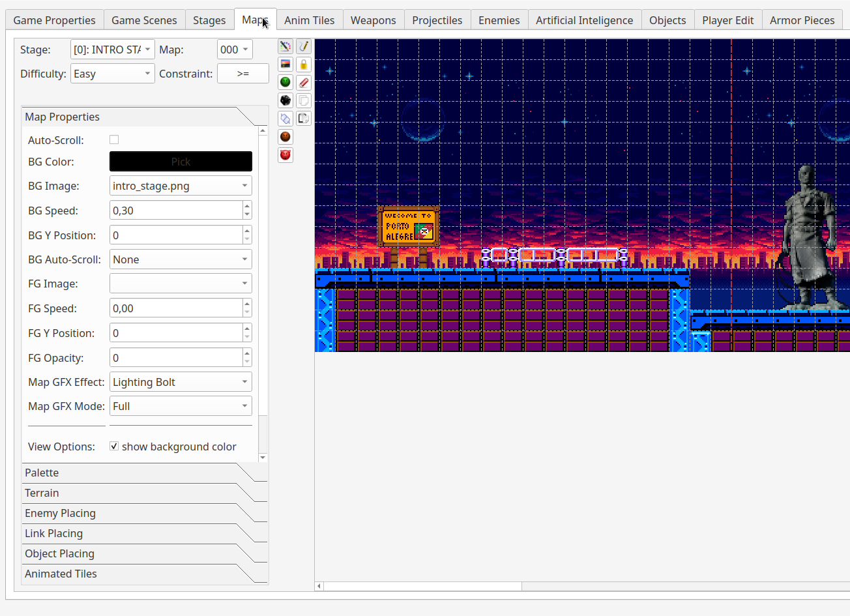Open the BG Image dropdown
Image resolution: width=850 pixels, height=616 pixels.
[181, 186]
